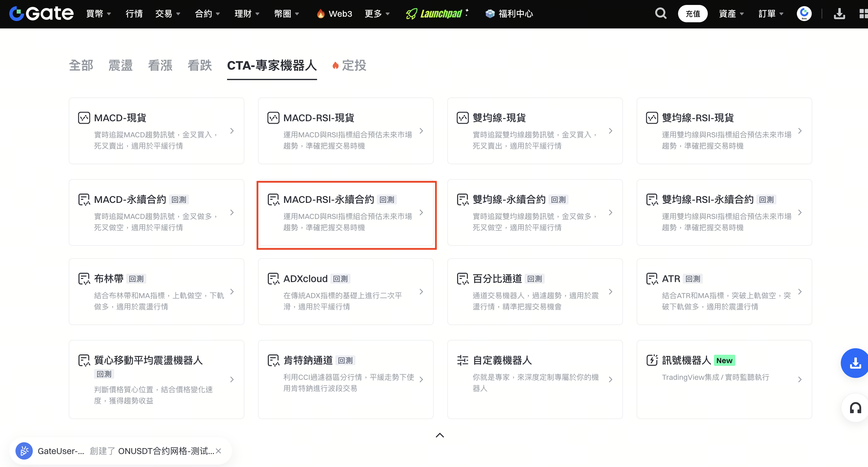Image resolution: width=868 pixels, height=467 pixels.
Task: Open the user avatar profile icon
Action: (804, 14)
